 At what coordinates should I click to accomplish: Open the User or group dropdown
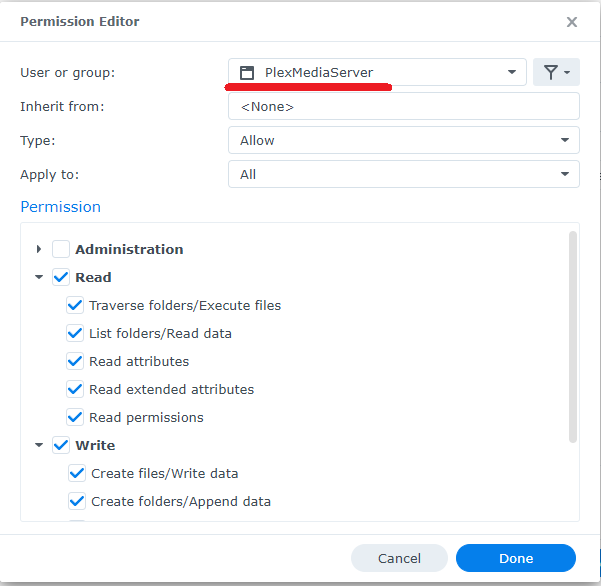[512, 72]
